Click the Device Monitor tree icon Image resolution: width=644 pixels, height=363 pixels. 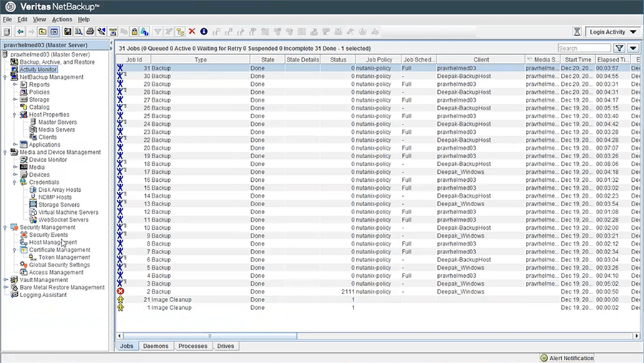point(24,160)
